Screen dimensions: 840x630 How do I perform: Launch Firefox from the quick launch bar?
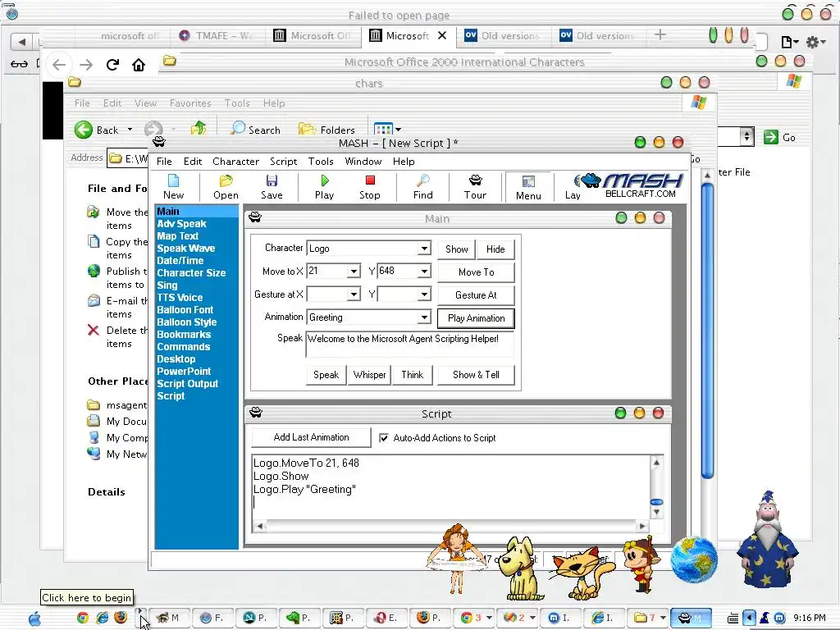click(x=121, y=617)
